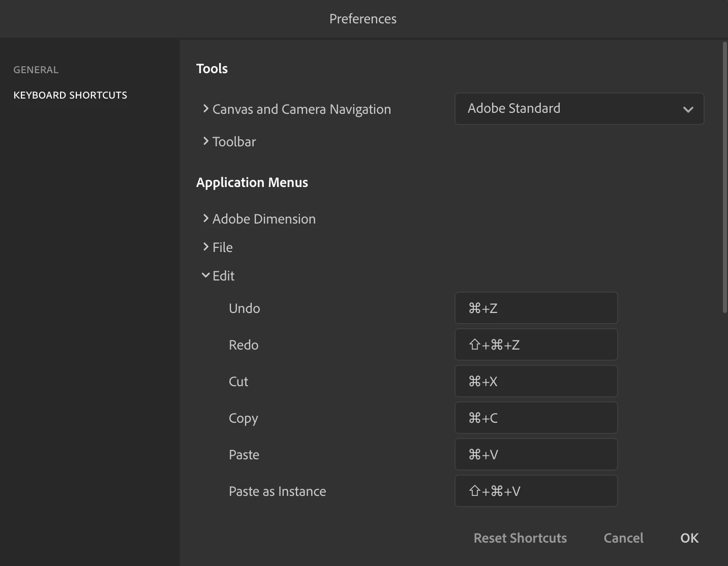The height and width of the screenshot is (566, 728).
Task: Click the Paste as Instance label
Action: 278,491
